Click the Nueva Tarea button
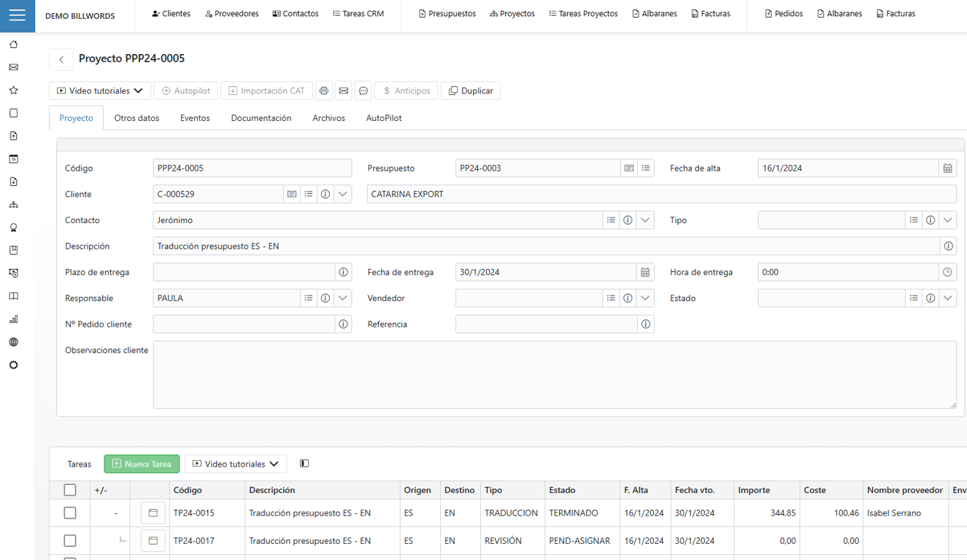The image size is (967, 560). [142, 464]
